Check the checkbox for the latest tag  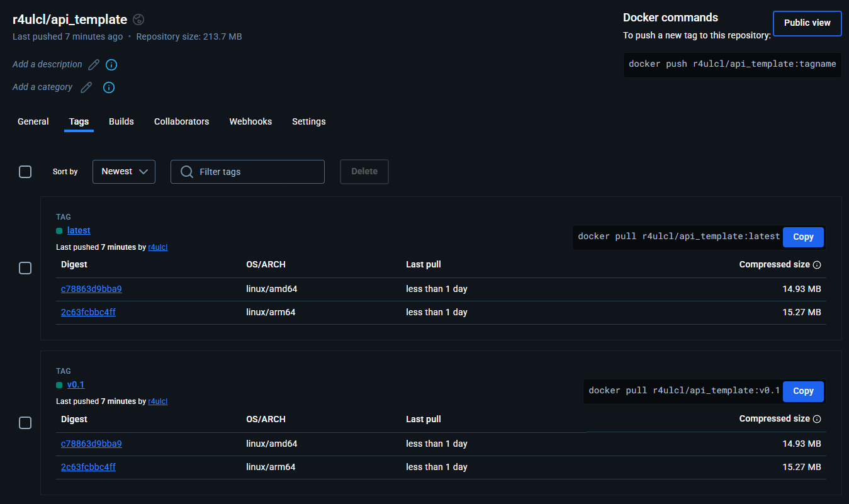point(25,267)
